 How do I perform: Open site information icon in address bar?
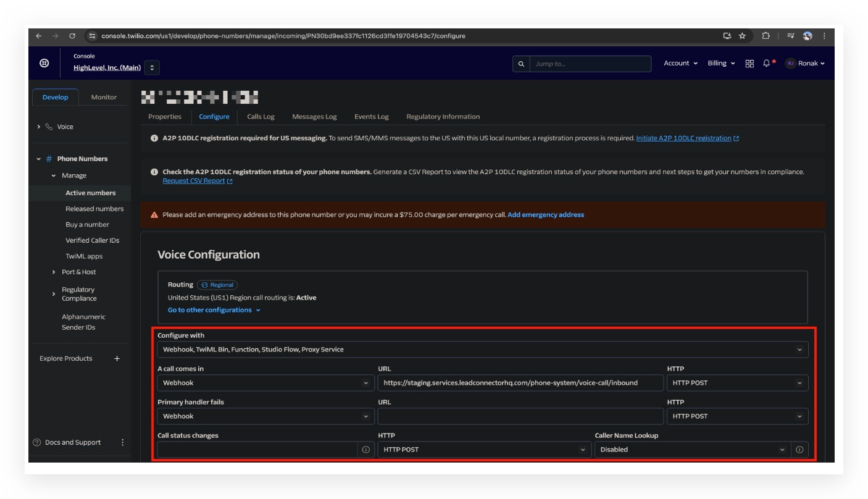point(92,36)
